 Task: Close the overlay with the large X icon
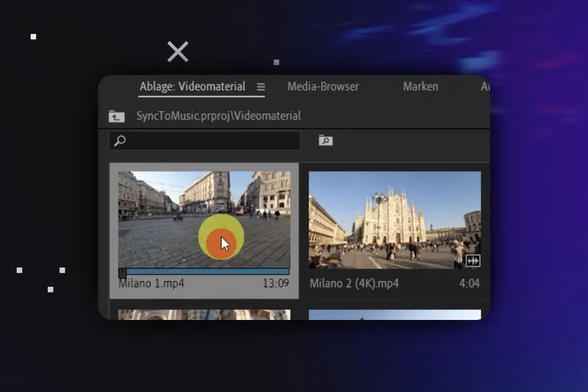coord(178,51)
